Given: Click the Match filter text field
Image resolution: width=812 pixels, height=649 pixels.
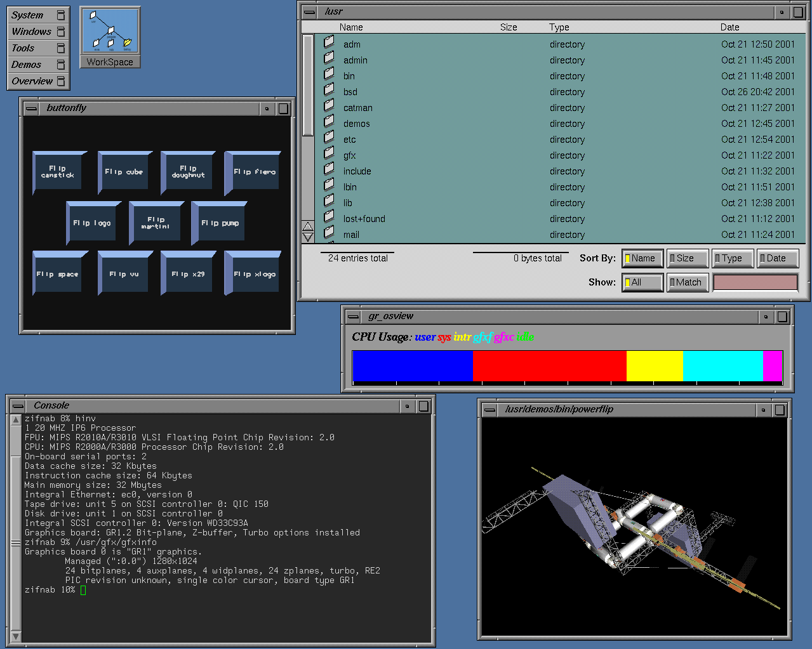Looking at the screenshot, I should (x=755, y=282).
